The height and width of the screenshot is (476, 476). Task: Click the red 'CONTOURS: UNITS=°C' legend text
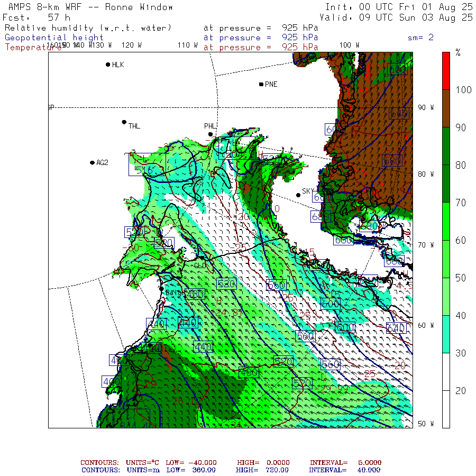click(x=120, y=463)
